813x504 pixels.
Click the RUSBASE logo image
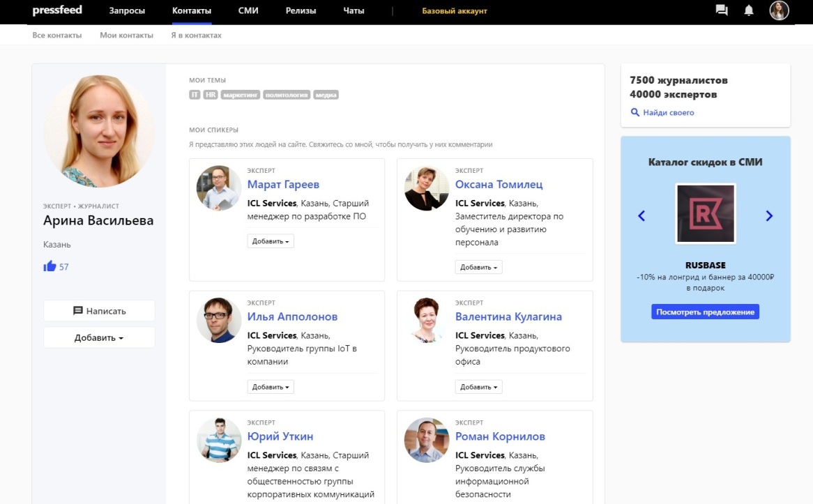pos(705,213)
